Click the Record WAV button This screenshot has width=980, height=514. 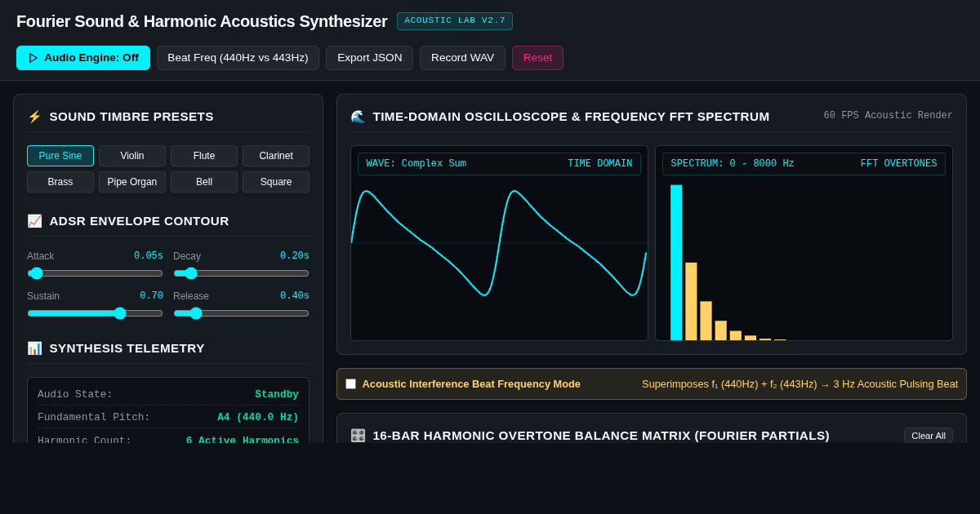click(462, 58)
